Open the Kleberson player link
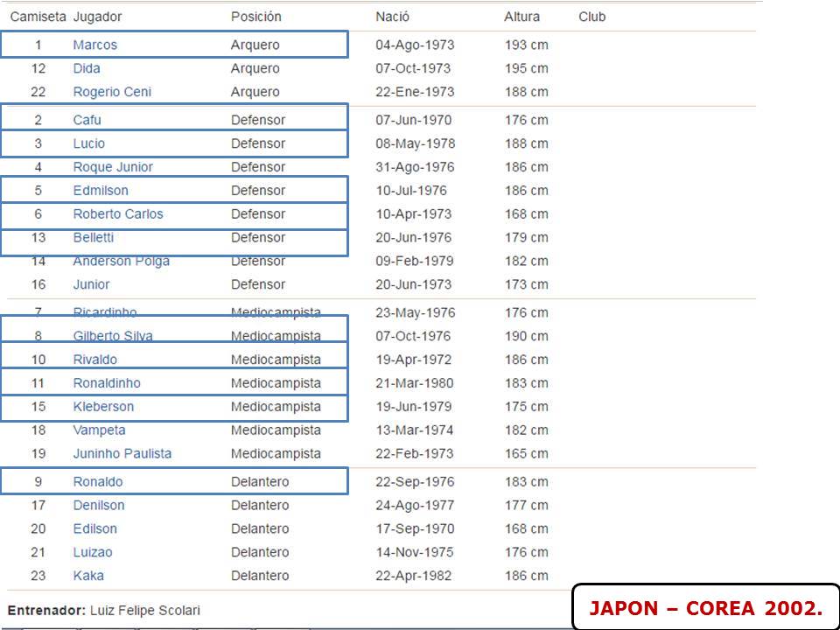This screenshot has height=630, width=840. tap(103, 407)
